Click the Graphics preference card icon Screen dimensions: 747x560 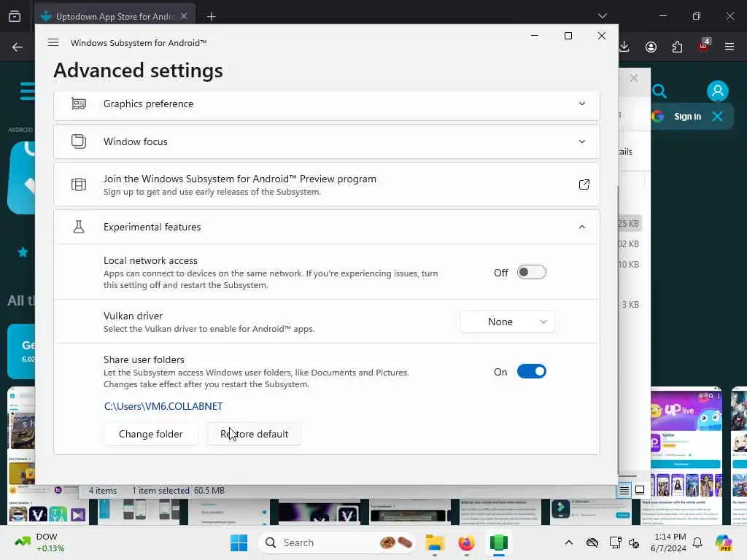pos(79,104)
